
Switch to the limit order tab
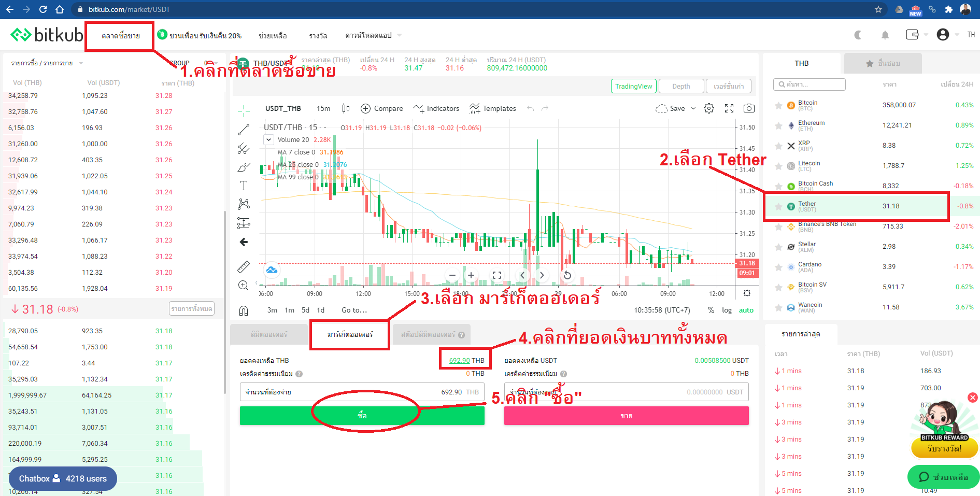point(268,334)
